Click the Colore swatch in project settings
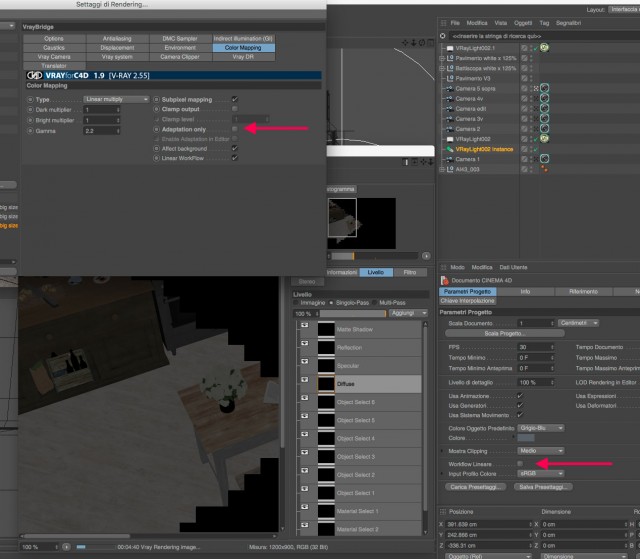This screenshot has width=640, height=559. pos(526,438)
